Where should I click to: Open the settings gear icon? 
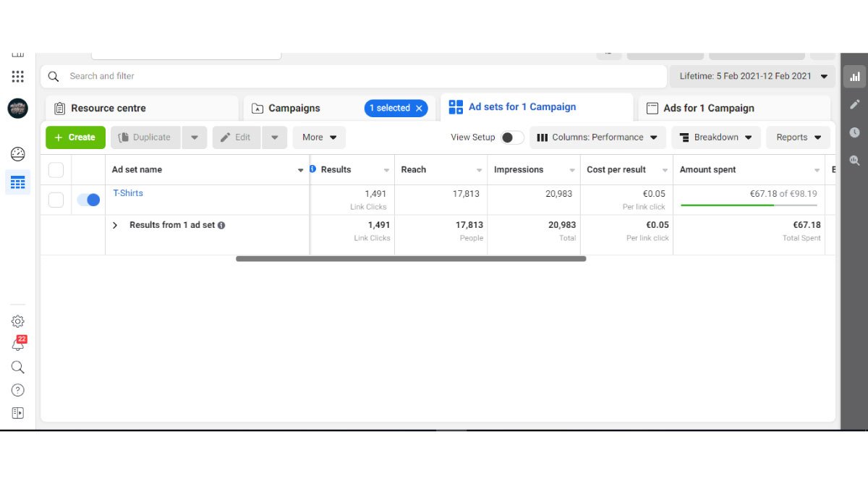pos(17,321)
